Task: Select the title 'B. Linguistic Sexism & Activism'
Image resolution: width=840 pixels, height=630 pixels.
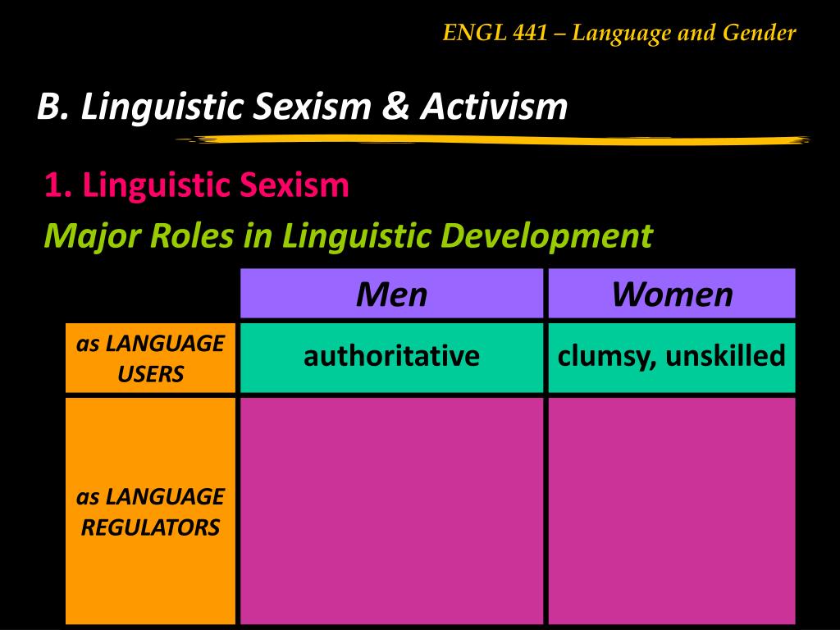Action: (302, 106)
